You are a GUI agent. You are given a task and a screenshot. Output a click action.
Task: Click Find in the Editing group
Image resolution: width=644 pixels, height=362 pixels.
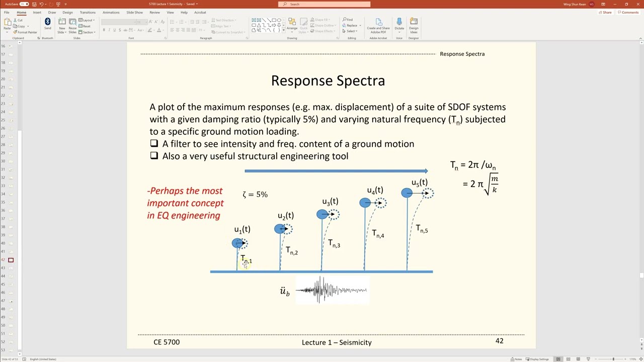point(348,20)
